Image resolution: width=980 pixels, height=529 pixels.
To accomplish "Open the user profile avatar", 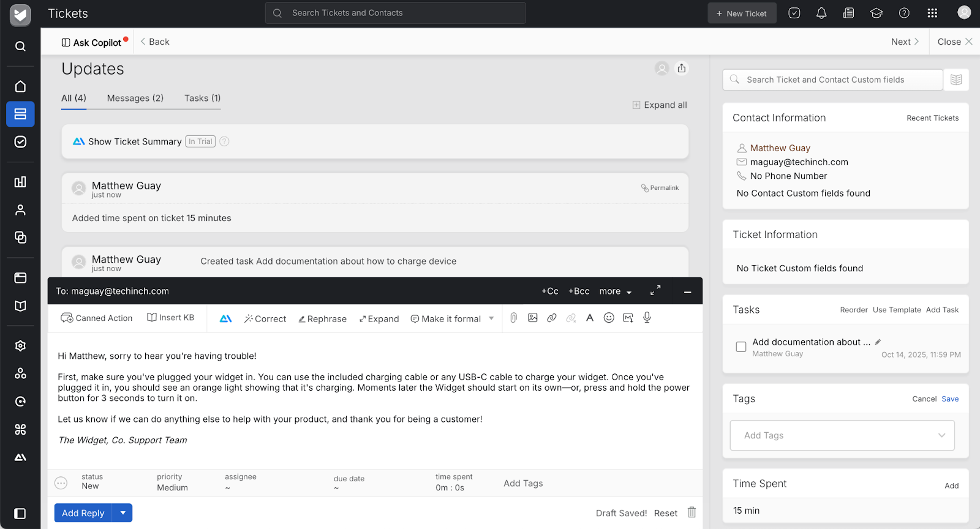I will pyautogui.click(x=964, y=12).
